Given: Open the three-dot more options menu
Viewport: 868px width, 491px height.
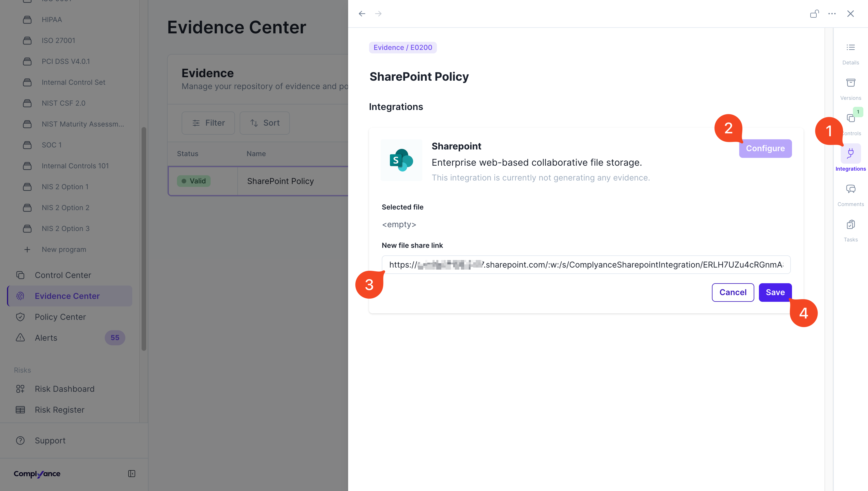Looking at the screenshot, I should click(x=832, y=14).
